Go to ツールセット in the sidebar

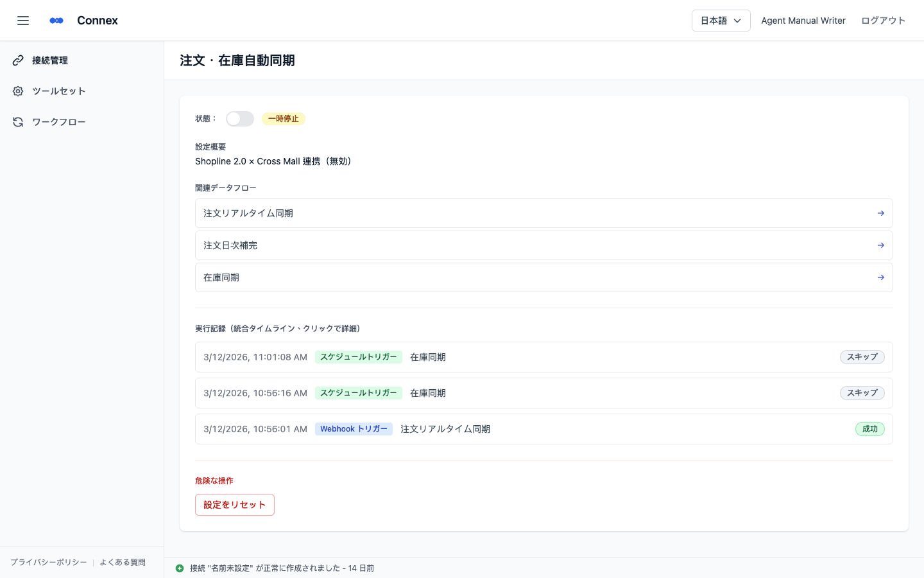coord(82,91)
